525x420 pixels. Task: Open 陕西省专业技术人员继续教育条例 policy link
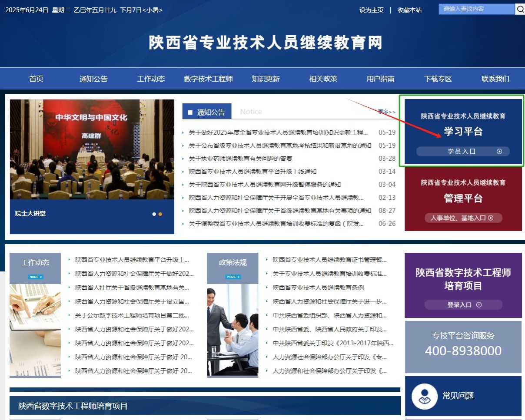click(318, 288)
